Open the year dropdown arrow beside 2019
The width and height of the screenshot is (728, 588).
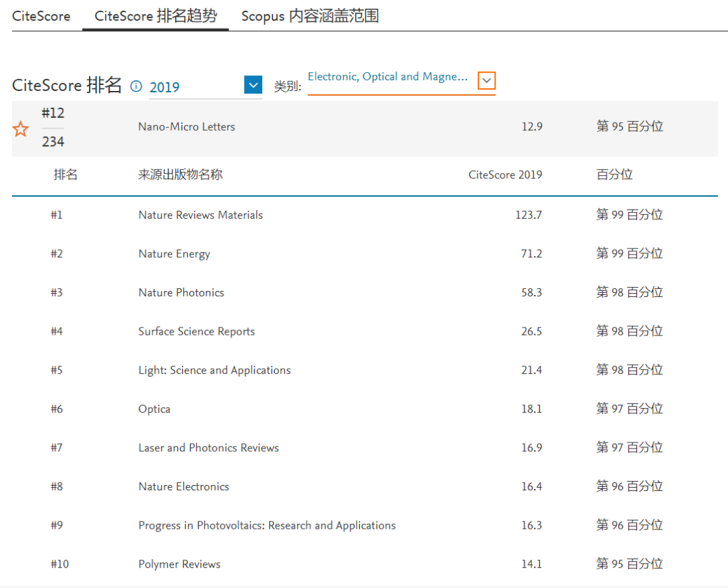pyautogui.click(x=253, y=85)
